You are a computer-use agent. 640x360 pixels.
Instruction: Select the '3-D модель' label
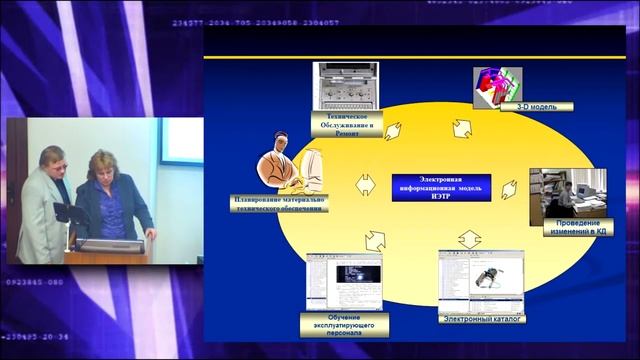537,107
